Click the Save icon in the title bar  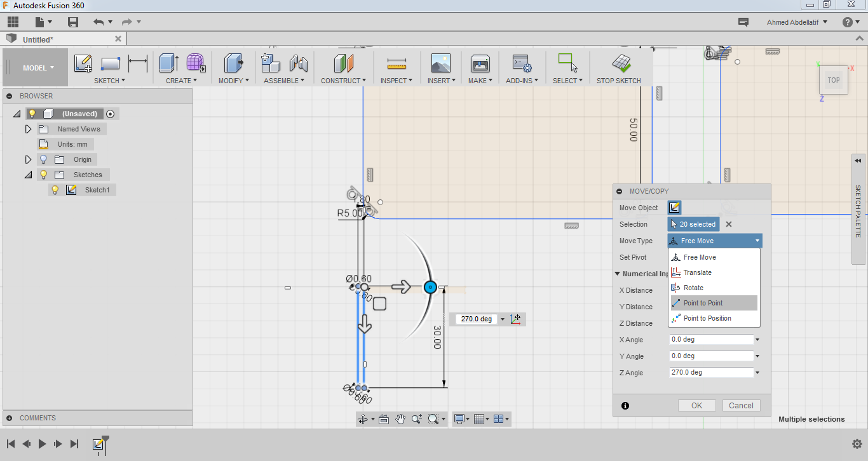pos(73,22)
